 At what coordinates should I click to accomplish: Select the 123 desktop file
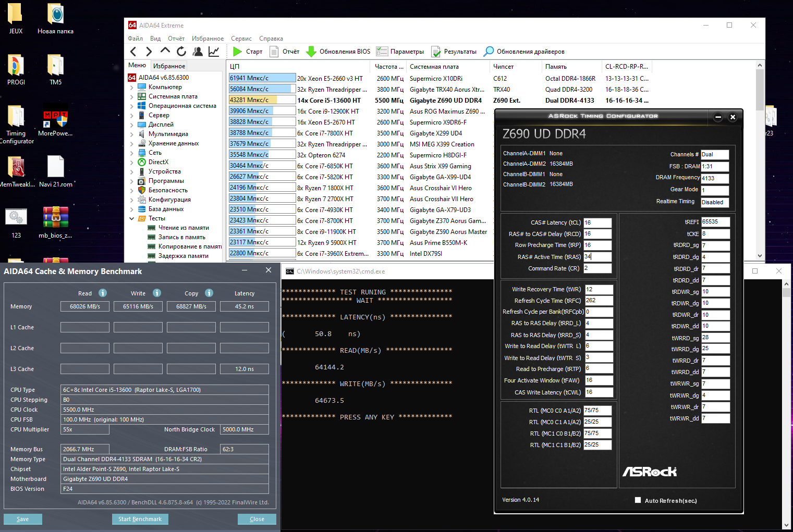16,223
